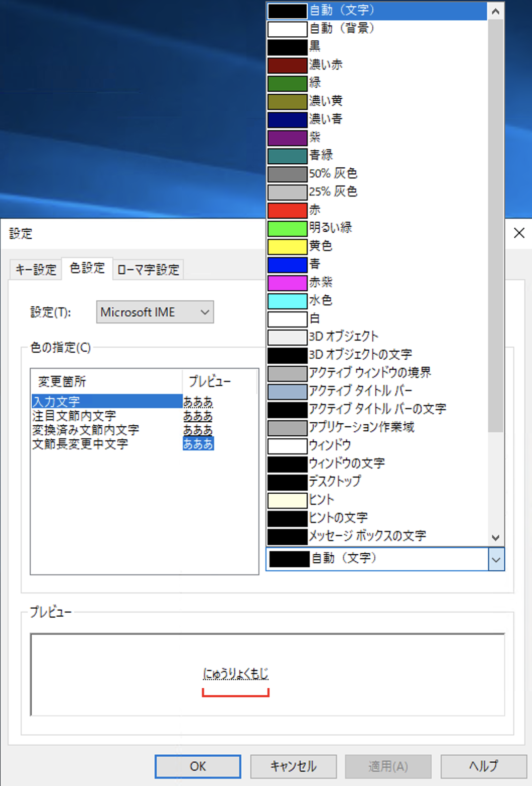Choose ウィンドウの文字 color entry
This screenshot has height=786, width=532.
click(x=377, y=464)
